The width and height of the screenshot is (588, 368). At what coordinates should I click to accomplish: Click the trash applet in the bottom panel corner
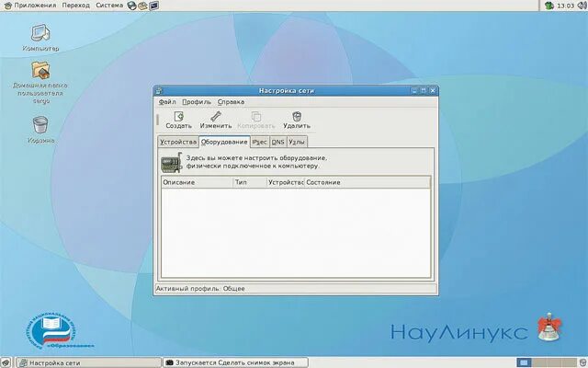(x=582, y=362)
